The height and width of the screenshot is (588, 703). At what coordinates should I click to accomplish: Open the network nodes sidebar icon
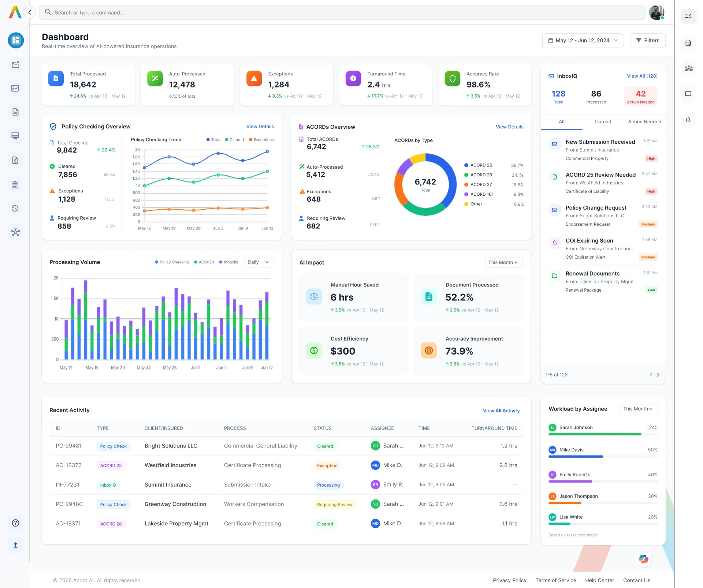click(x=15, y=232)
